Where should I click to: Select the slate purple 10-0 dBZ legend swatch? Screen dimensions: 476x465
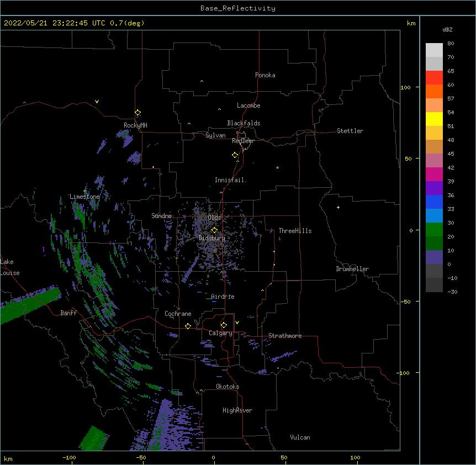point(434,257)
